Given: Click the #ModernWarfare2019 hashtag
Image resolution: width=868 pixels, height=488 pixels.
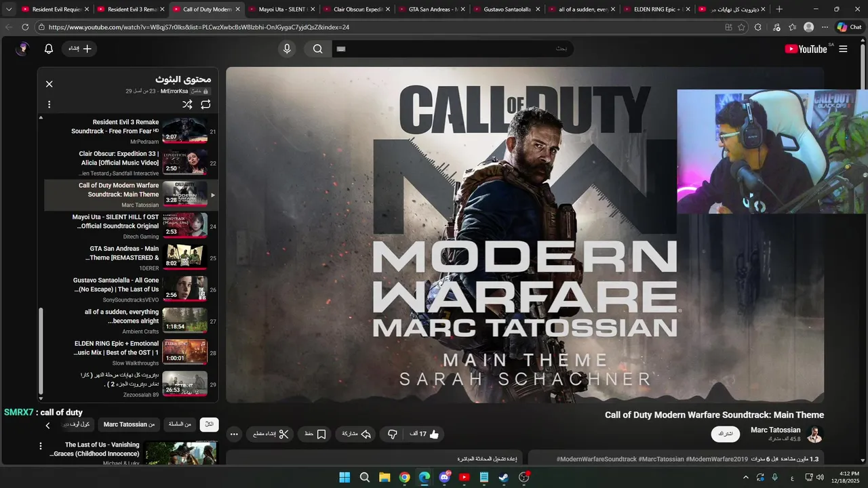Looking at the screenshot, I should pos(717,459).
